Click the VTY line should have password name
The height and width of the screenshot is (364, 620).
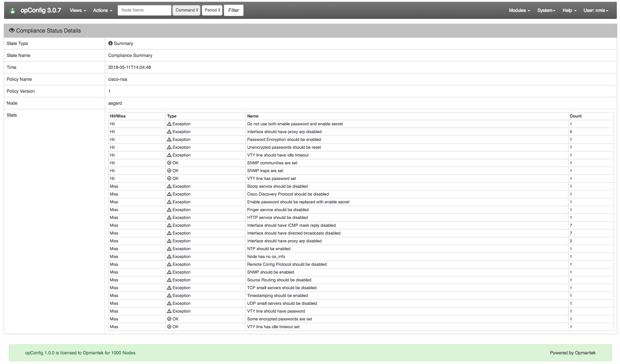click(x=276, y=311)
